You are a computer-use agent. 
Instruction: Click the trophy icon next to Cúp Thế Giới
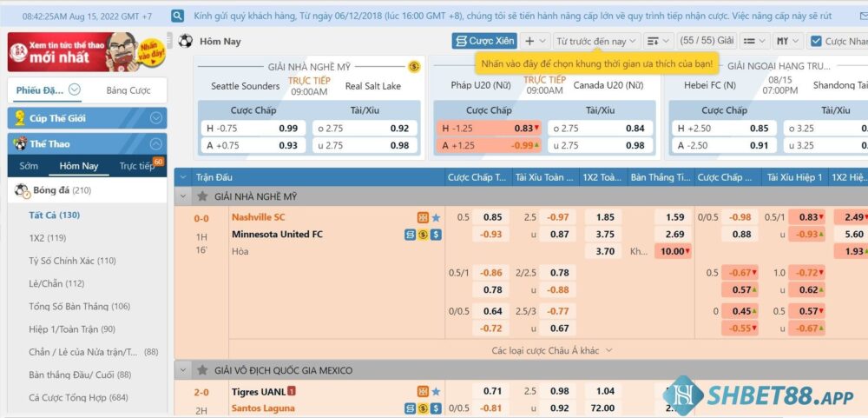pos(20,118)
